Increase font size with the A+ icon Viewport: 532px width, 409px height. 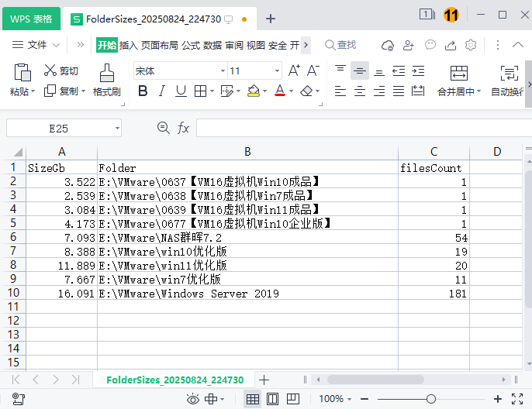[294, 70]
